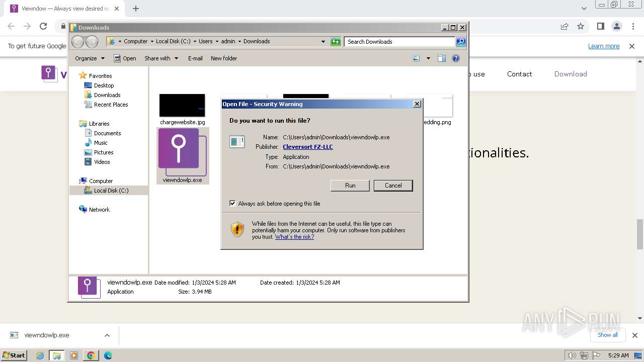The height and width of the screenshot is (362, 644).
Task: Open the Windows Start menu
Action: tap(14, 355)
